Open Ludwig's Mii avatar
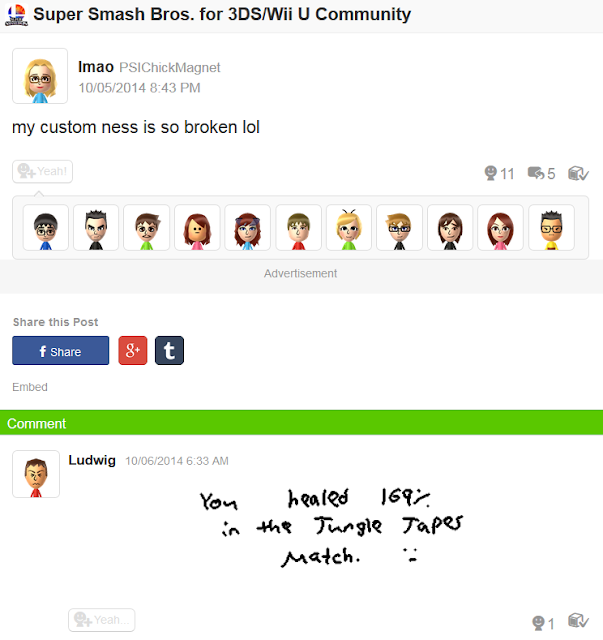This screenshot has width=603, height=640. tap(36, 474)
